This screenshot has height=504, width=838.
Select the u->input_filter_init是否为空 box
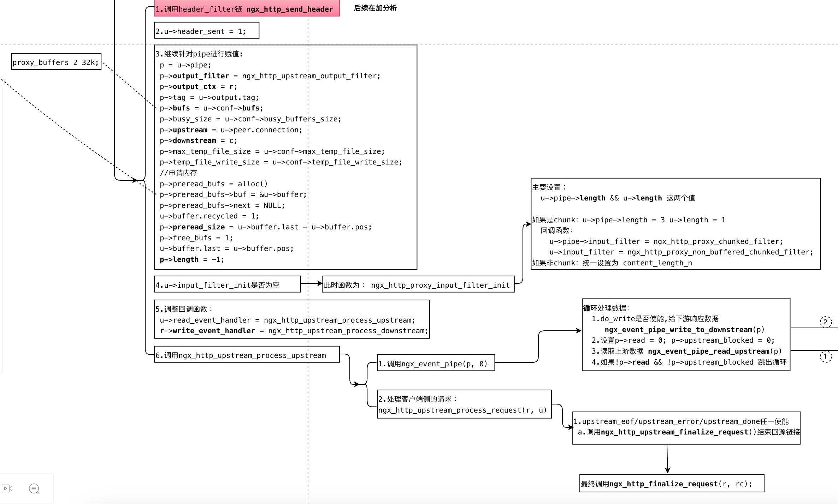click(227, 284)
